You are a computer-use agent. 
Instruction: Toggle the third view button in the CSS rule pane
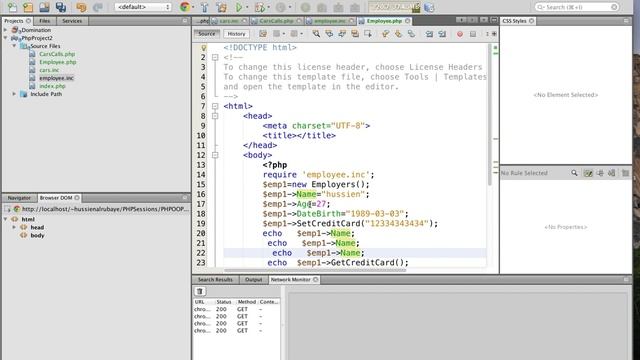[x=611, y=173]
